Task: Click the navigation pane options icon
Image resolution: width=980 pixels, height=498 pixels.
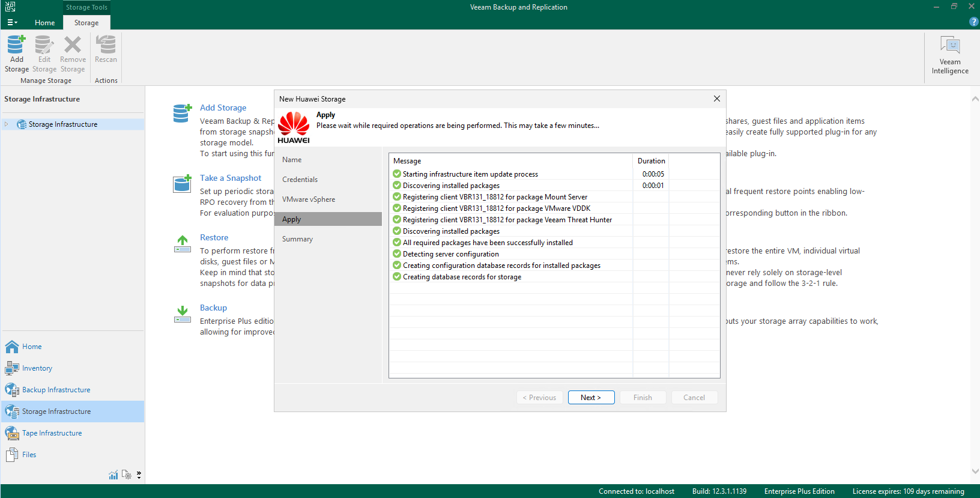Action: (x=126, y=475)
